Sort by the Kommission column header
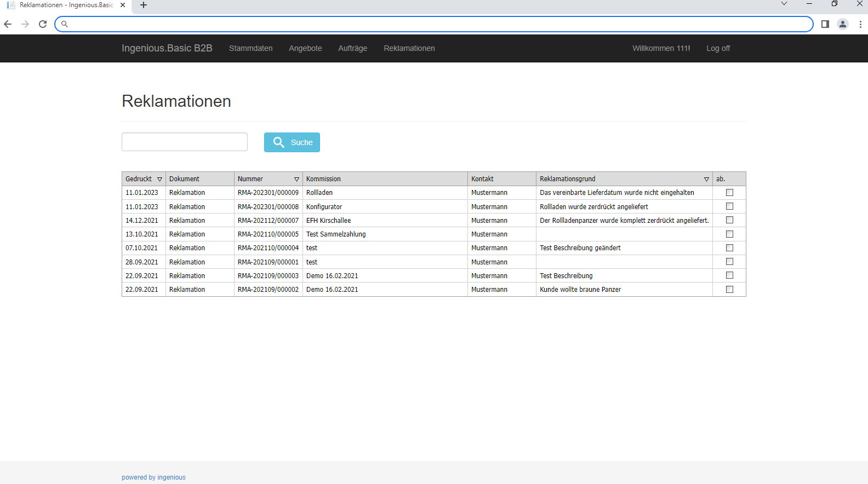Image resolution: width=868 pixels, height=484 pixels. click(x=385, y=179)
